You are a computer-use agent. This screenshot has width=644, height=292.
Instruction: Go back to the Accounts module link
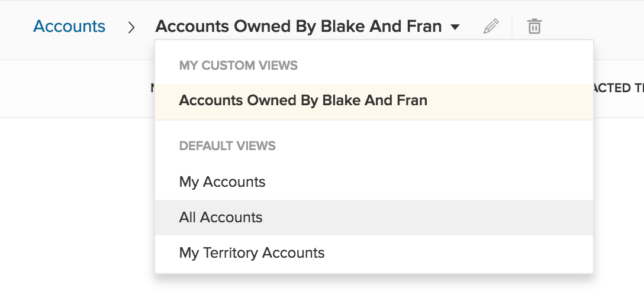[x=69, y=26]
